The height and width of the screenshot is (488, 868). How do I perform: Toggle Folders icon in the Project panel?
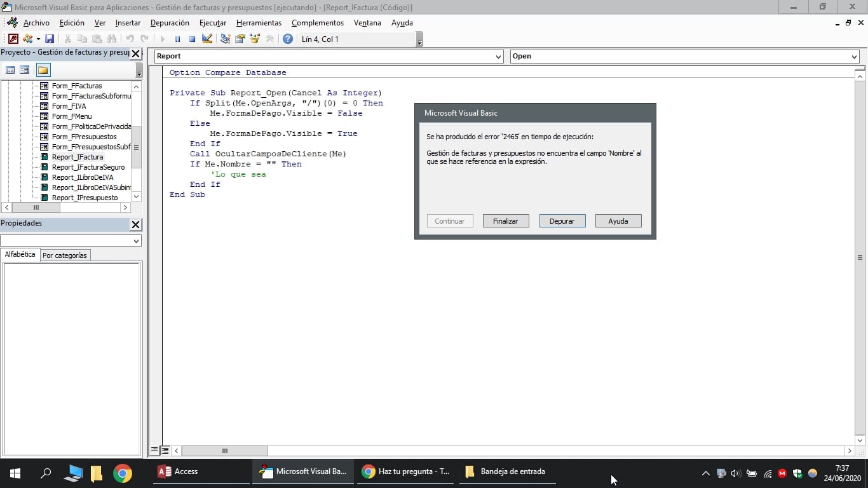click(x=43, y=70)
